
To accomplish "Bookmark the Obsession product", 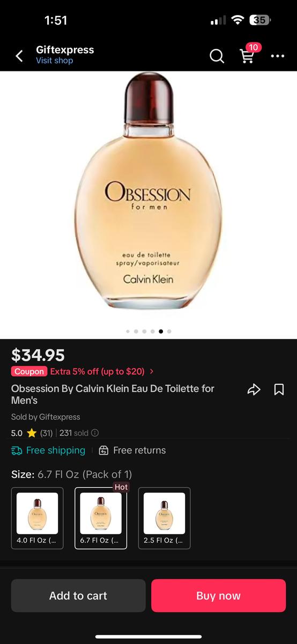I will click(x=279, y=390).
